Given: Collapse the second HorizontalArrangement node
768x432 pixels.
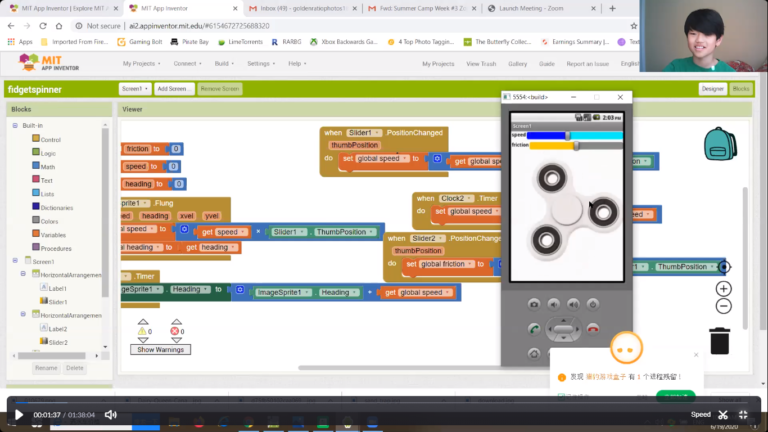Looking at the screenshot, I should [x=23, y=314].
